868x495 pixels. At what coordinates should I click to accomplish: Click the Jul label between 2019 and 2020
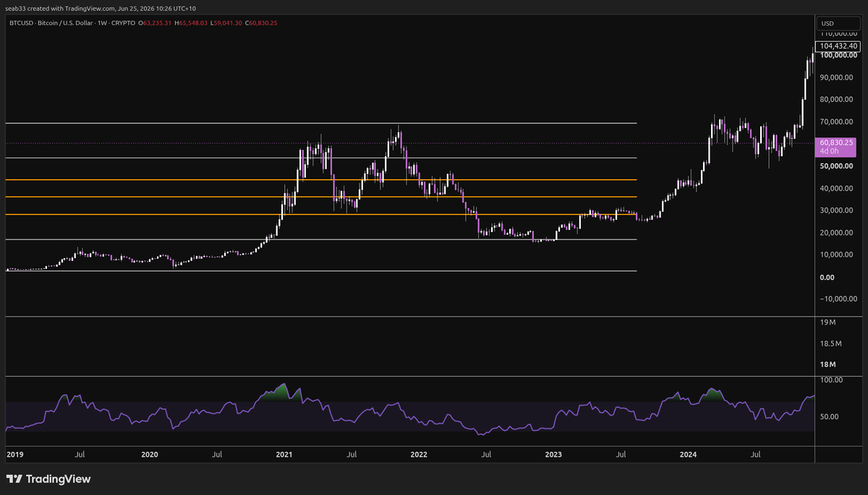point(80,455)
